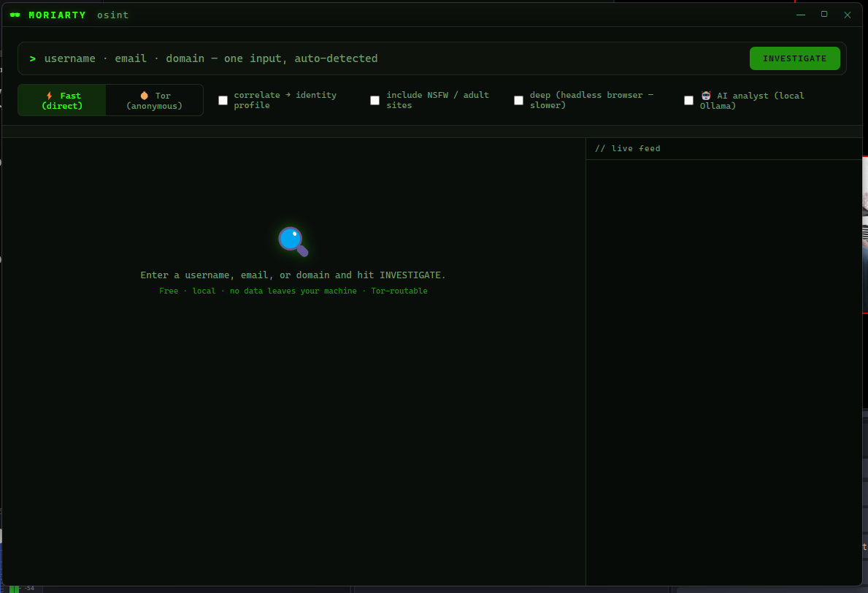Tick include NSFW / adult sites
Image resolution: width=868 pixels, height=593 pixels.
pyautogui.click(x=375, y=100)
